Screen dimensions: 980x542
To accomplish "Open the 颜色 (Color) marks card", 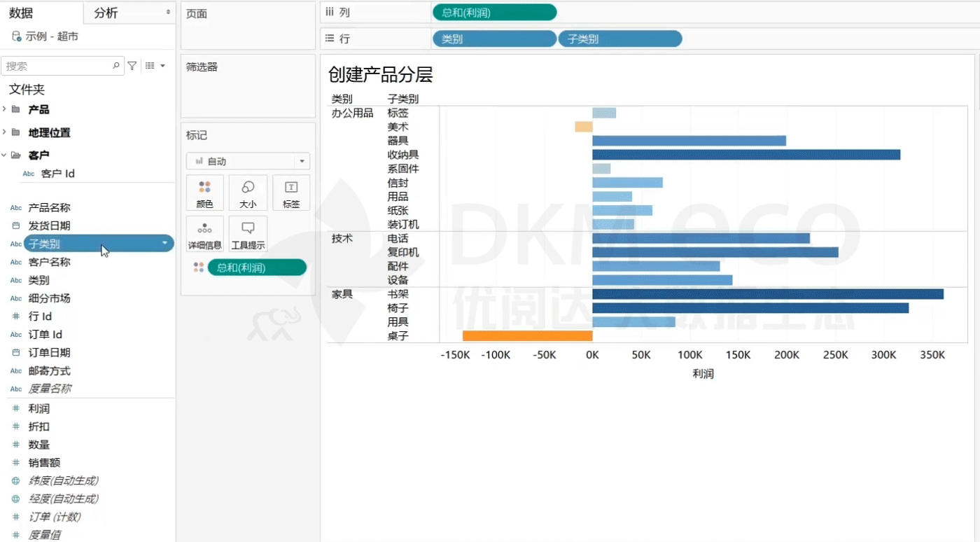I will coord(204,193).
